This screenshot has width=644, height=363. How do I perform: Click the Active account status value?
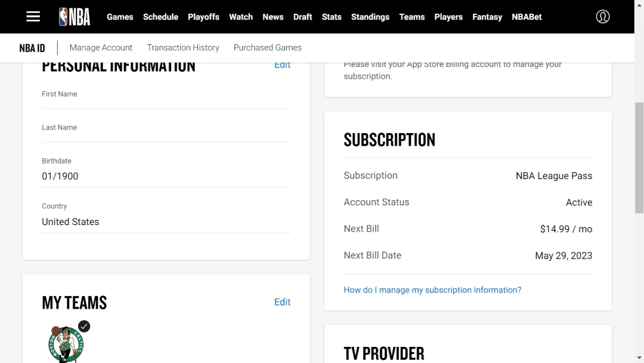579,202
